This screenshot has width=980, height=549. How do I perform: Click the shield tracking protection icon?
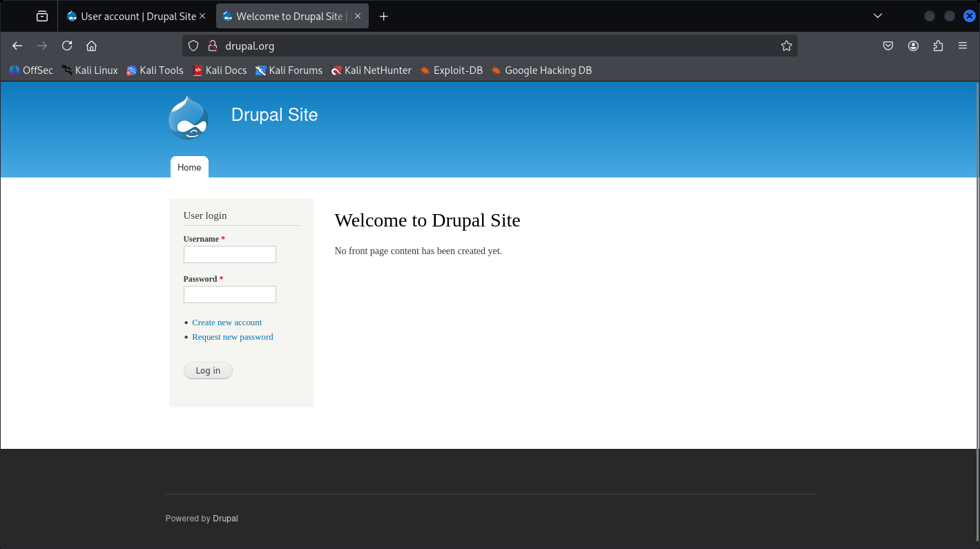tap(193, 46)
